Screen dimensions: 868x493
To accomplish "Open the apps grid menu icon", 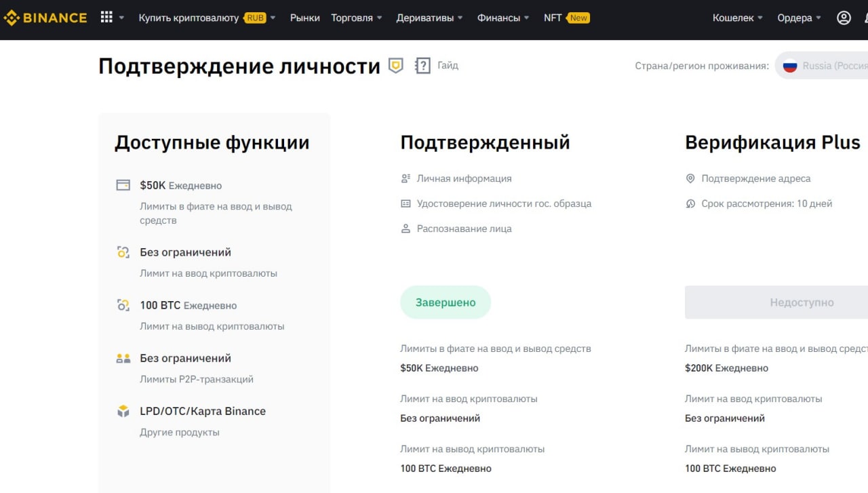I will (106, 18).
